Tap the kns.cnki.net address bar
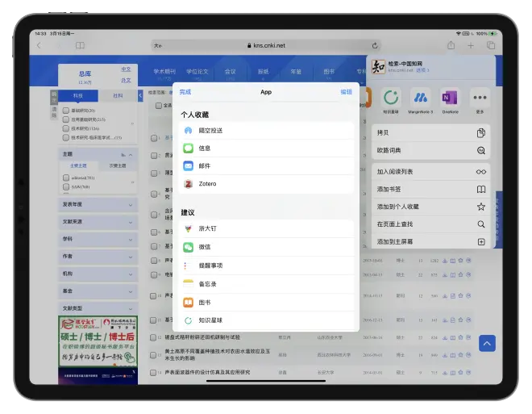 266,45
